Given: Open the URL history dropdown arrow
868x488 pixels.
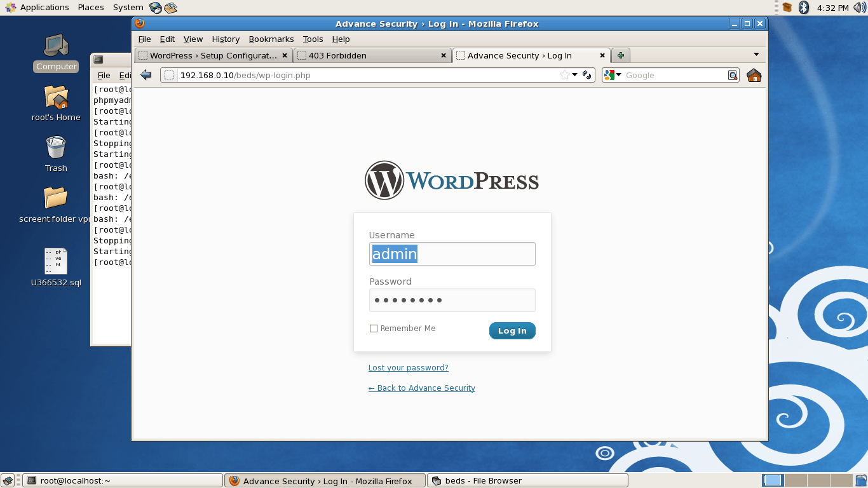Looking at the screenshot, I should [575, 75].
